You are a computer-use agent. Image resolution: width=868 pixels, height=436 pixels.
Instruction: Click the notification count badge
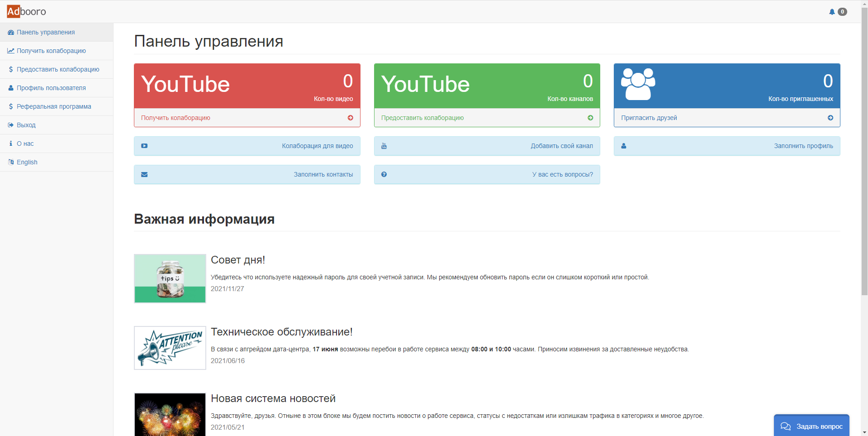842,12
